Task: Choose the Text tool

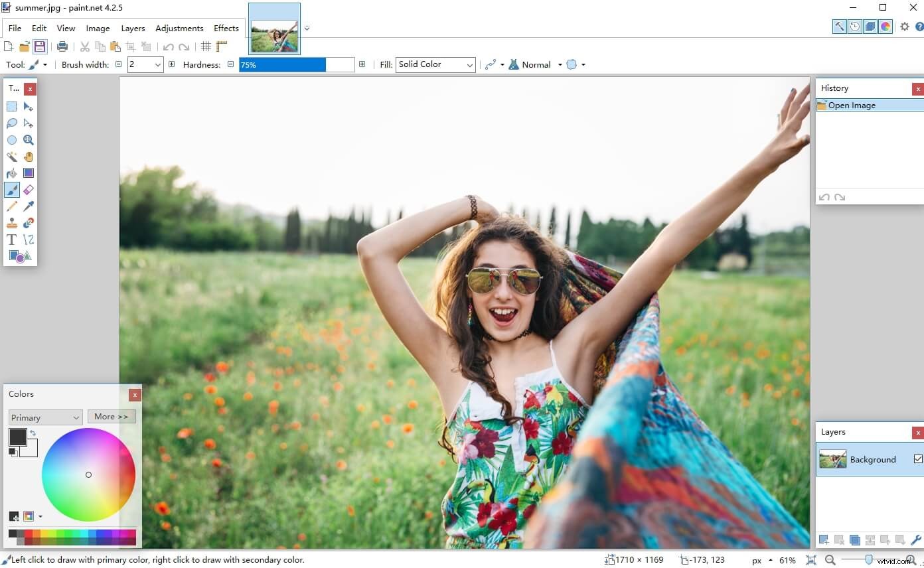Action: (11, 240)
